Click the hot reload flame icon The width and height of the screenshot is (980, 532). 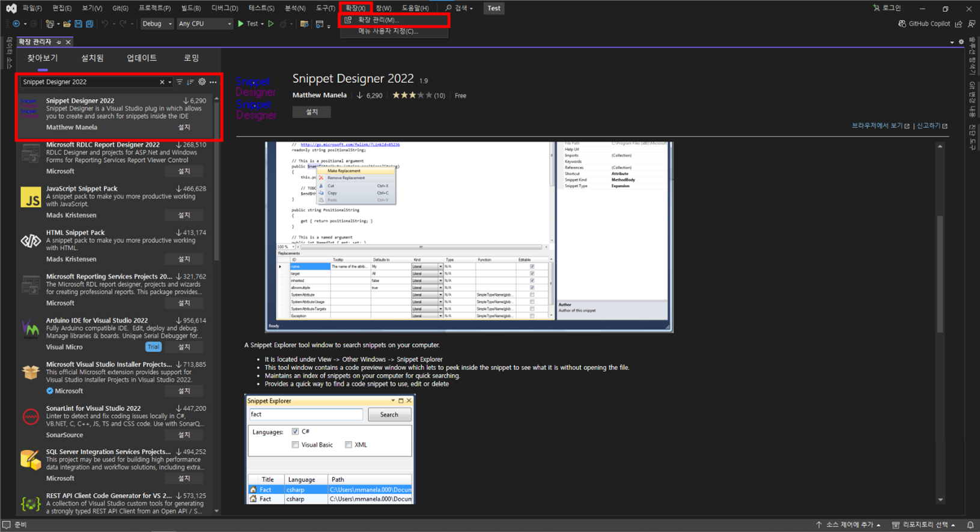point(284,24)
